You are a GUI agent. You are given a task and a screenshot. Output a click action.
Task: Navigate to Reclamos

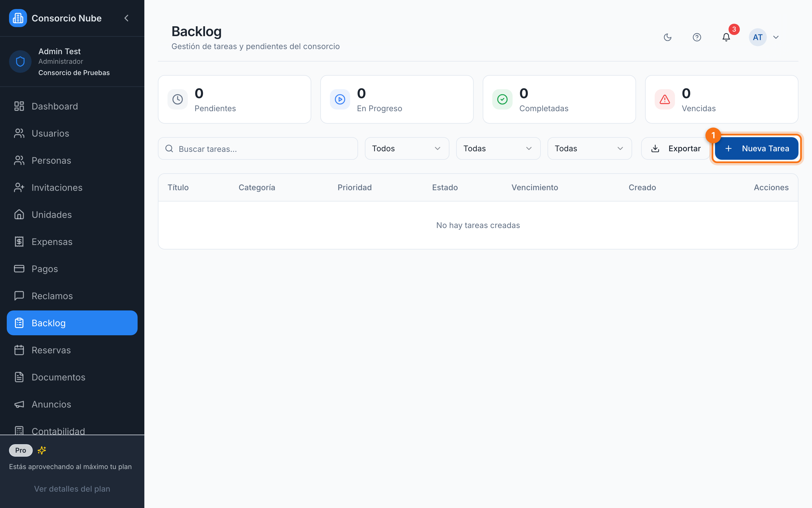pyautogui.click(x=72, y=296)
